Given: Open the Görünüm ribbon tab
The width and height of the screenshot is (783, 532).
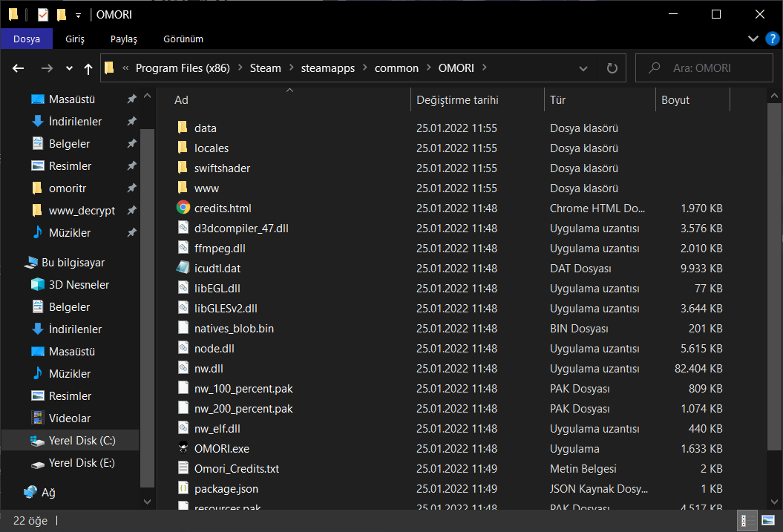Looking at the screenshot, I should pyautogui.click(x=183, y=39).
